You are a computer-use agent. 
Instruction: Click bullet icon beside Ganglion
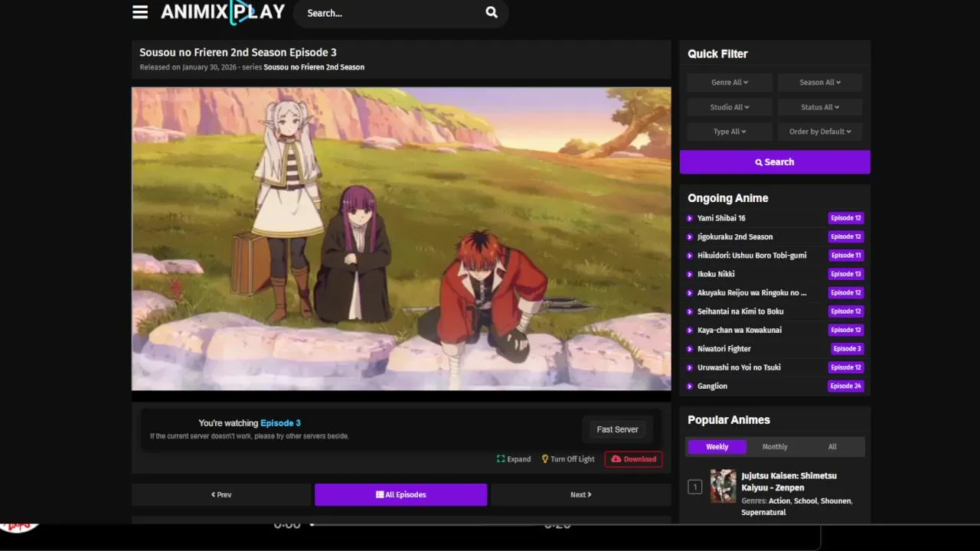tap(690, 386)
